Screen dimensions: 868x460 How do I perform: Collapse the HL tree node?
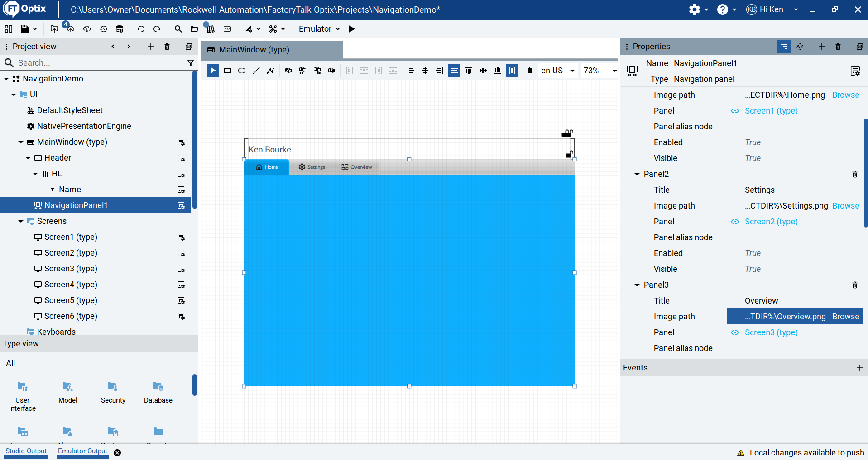(35, 174)
